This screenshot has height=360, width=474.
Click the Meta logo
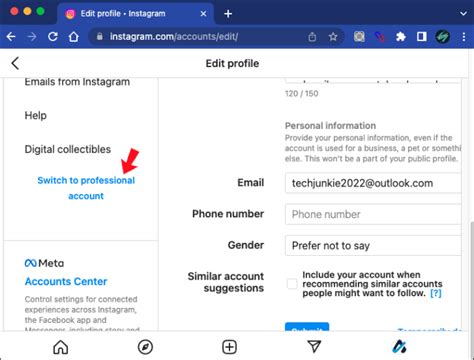pos(44,263)
